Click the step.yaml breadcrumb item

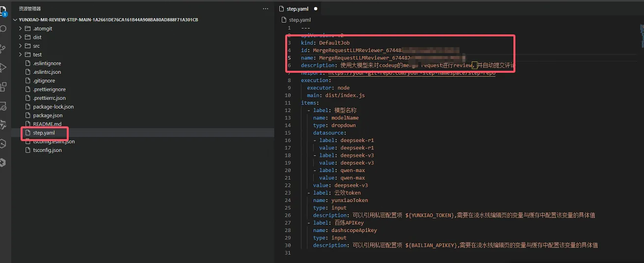pos(299,20)
